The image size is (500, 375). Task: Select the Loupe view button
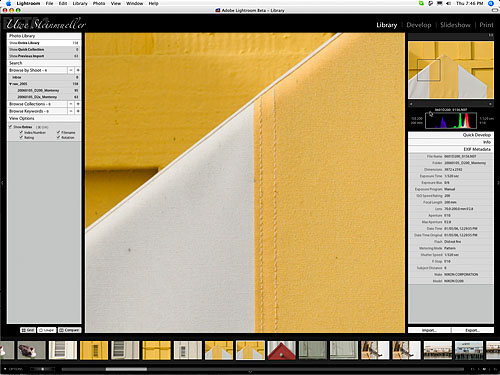click(47, 330)
